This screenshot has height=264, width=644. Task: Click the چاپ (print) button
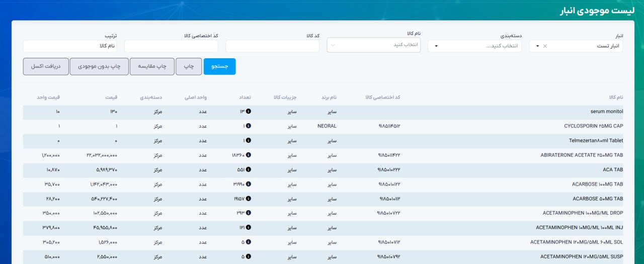[189, 66]
